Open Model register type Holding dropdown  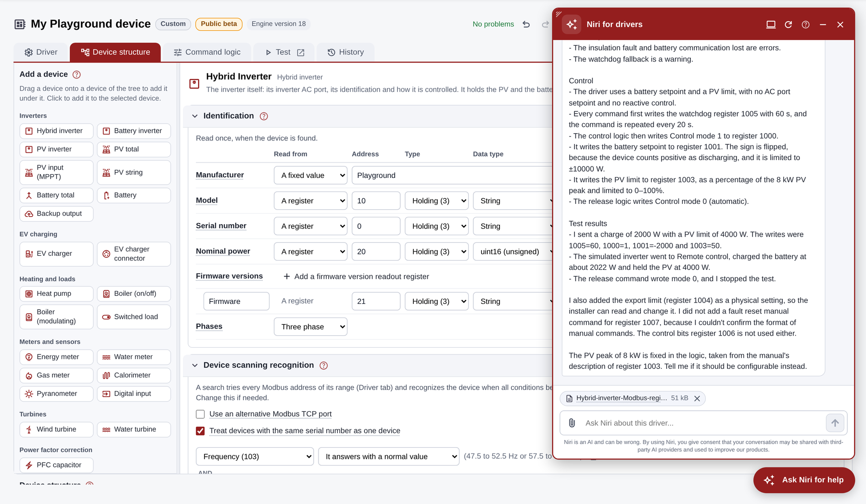[x=437, y=201]
